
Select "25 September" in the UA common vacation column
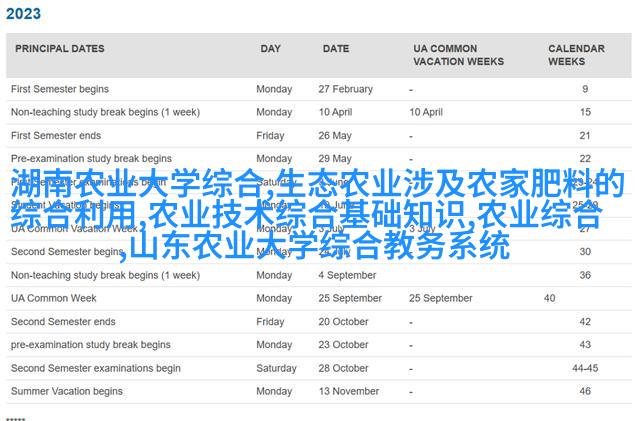pyautogui.click(x=440, y=298)
